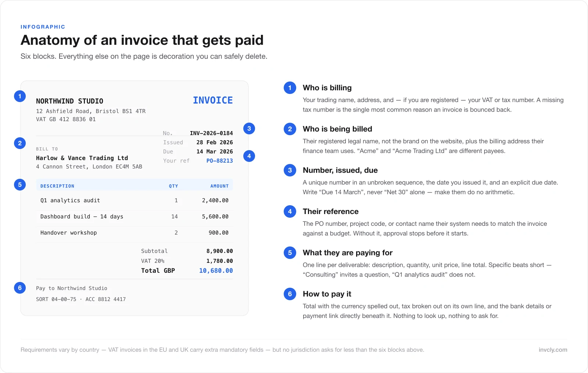Click the Who is billing heading

(x=327, y=88)
